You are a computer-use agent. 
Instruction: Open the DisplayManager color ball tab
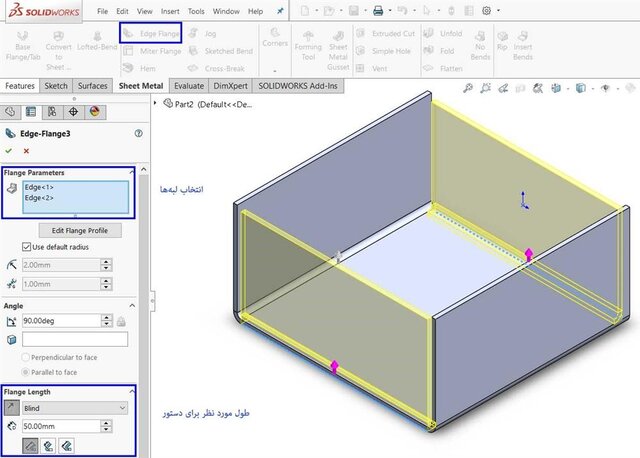point(95,112)
